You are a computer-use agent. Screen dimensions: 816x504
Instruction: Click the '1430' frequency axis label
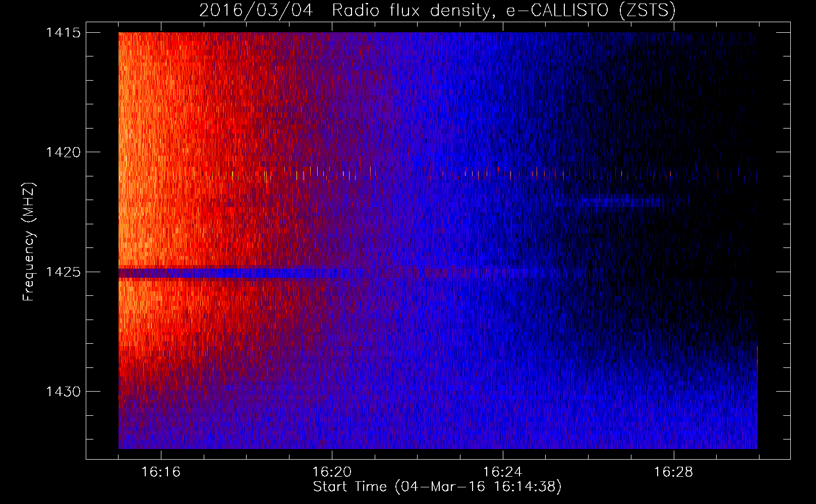coord(63,392)
